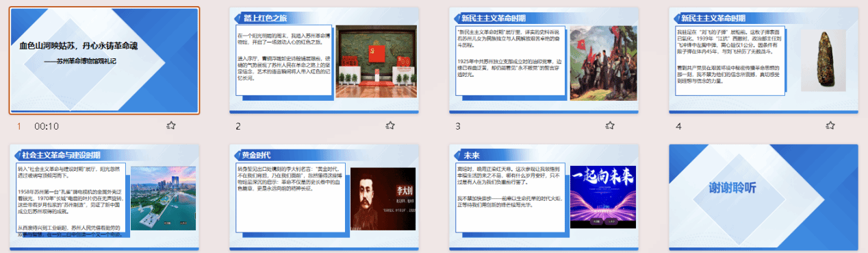Click the slide number 3 label

point(458,126)
